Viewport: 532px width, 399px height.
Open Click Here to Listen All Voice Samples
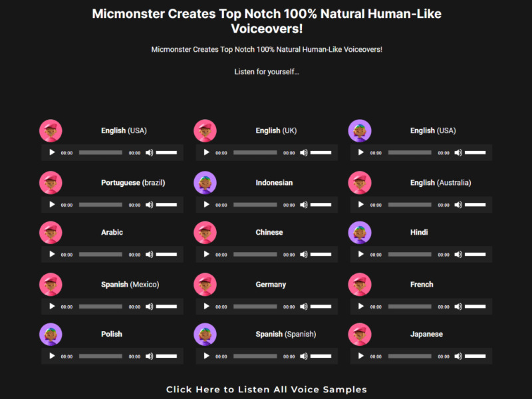(x=266, y=389)
